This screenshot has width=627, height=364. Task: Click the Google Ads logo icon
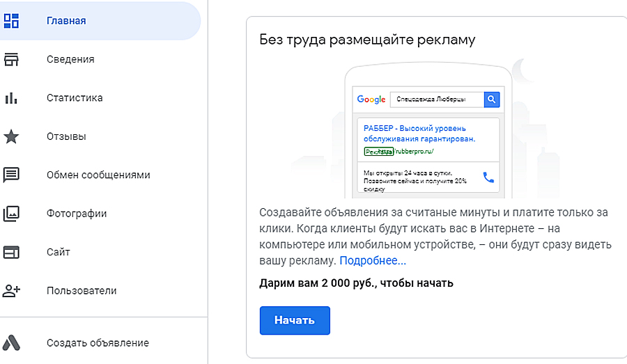coord(11,342)
